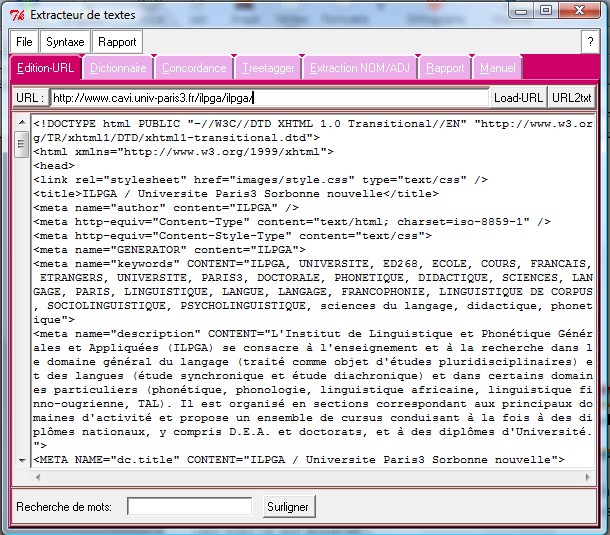Open the Syntaxe menu
This screenshot has height=535, width=610.
pyautogui.click(x=65, y=42)
